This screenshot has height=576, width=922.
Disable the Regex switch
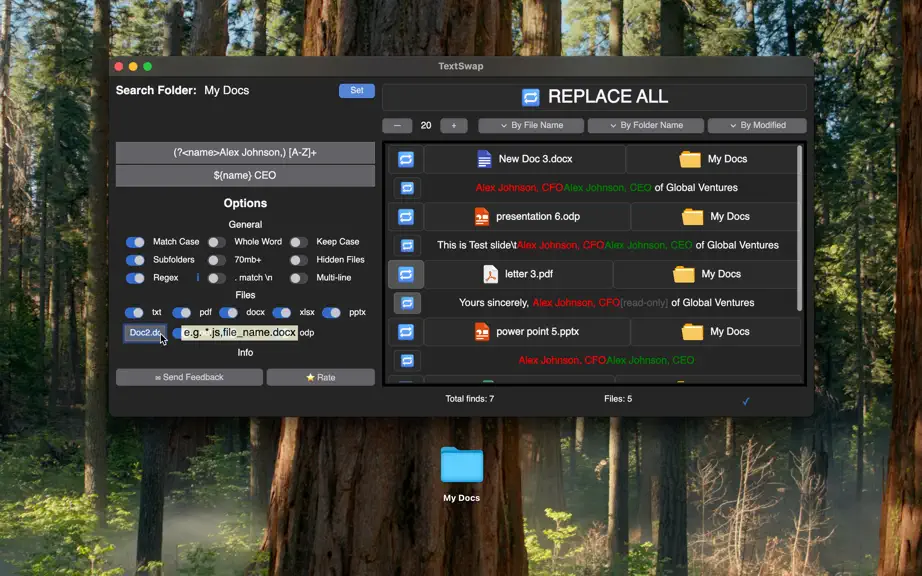point(135,278)
